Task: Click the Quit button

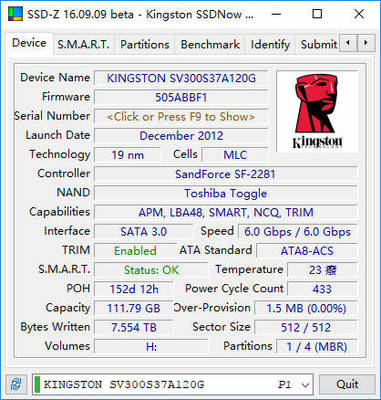Action: [347, 384]
